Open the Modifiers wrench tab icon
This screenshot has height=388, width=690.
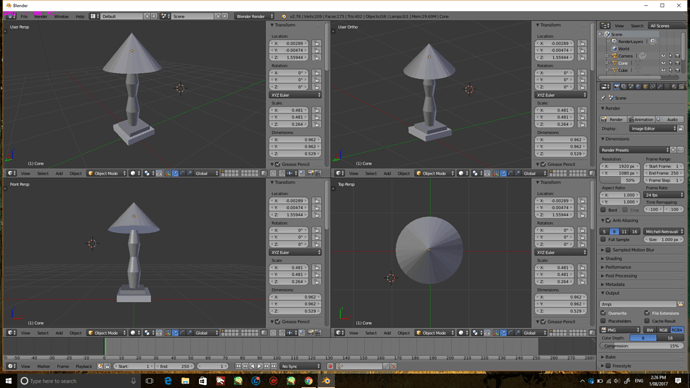click(x=660, y=87)
